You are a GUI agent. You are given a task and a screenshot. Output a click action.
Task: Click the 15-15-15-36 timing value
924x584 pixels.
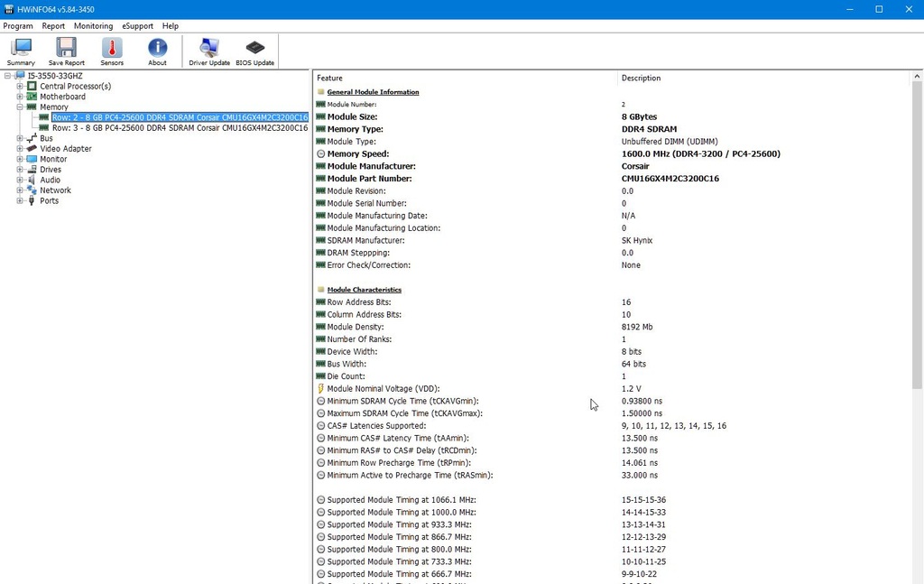[x=643, y=500]
